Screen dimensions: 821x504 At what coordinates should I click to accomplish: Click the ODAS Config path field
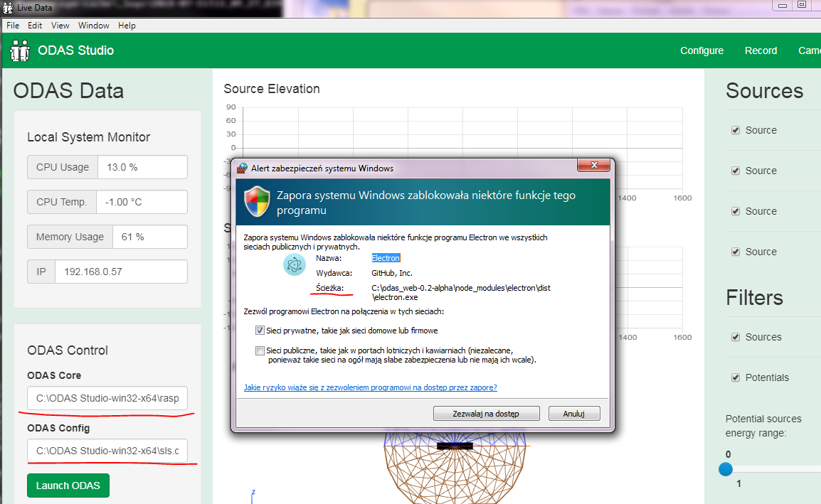(107, 451)
